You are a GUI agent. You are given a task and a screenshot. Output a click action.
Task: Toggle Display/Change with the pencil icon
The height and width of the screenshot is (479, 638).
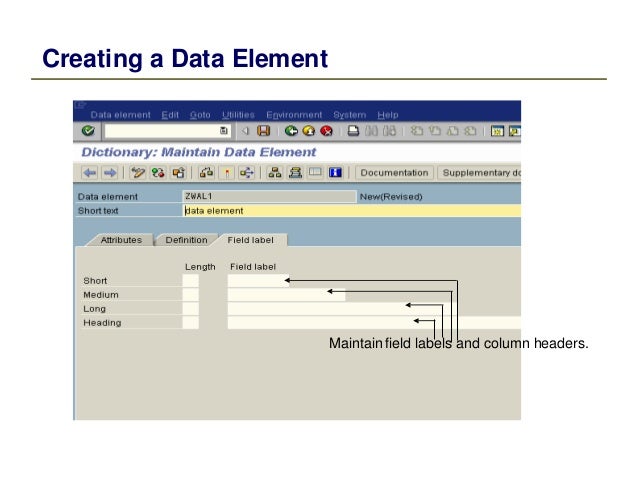[138, 173]
